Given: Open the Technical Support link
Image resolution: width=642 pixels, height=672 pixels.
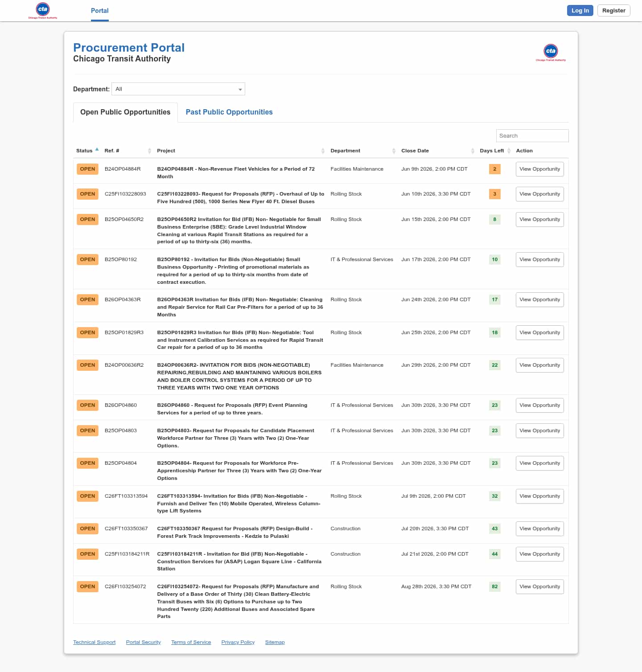Looking at the screenshot, I should click(x=94, y=643).
